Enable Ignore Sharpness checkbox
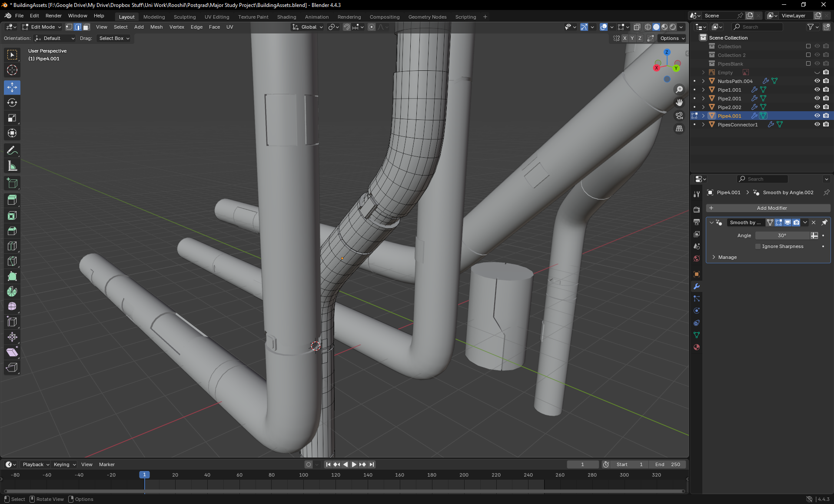The height and width of the screenshot is (504, 834). [758, 246]
